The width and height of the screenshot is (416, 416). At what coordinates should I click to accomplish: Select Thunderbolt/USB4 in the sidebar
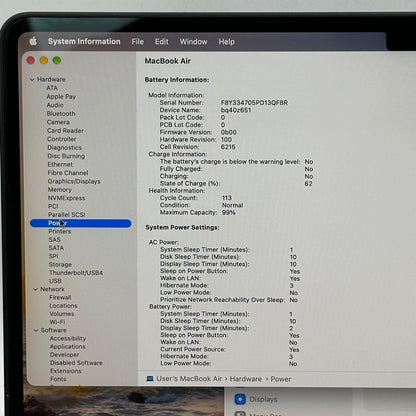[x=76, y=273]
